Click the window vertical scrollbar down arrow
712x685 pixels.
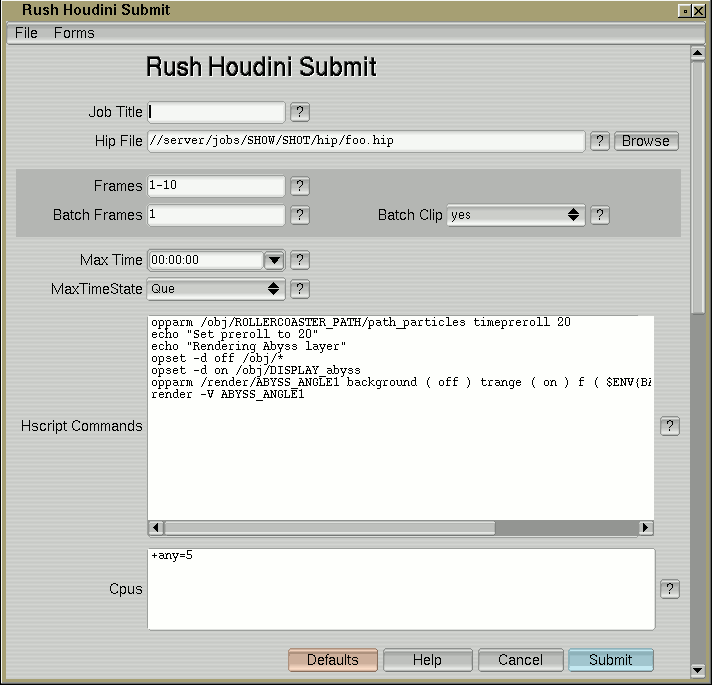coord(697,670)
